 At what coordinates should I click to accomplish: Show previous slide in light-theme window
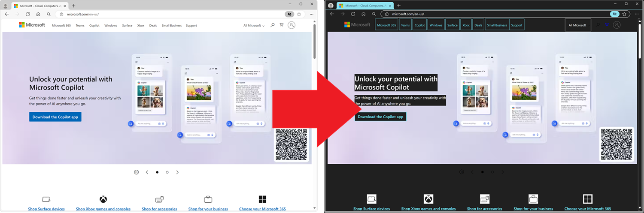point(147,172)
